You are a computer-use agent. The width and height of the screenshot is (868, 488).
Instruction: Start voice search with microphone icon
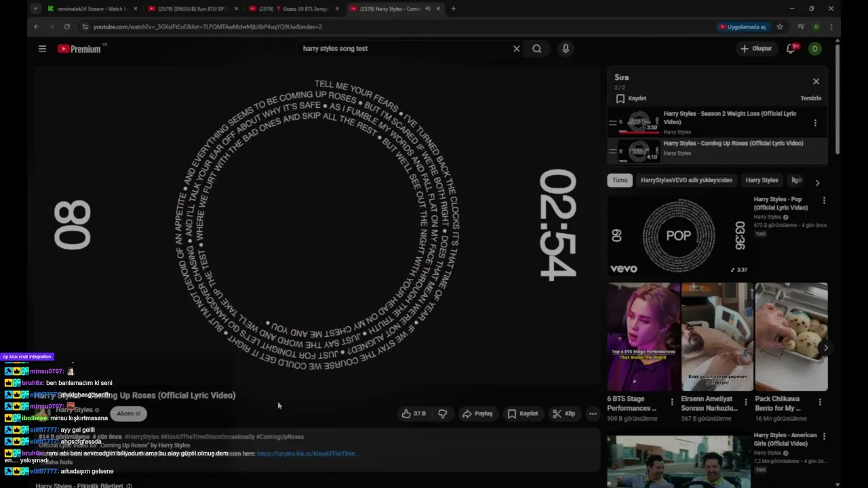566,49
